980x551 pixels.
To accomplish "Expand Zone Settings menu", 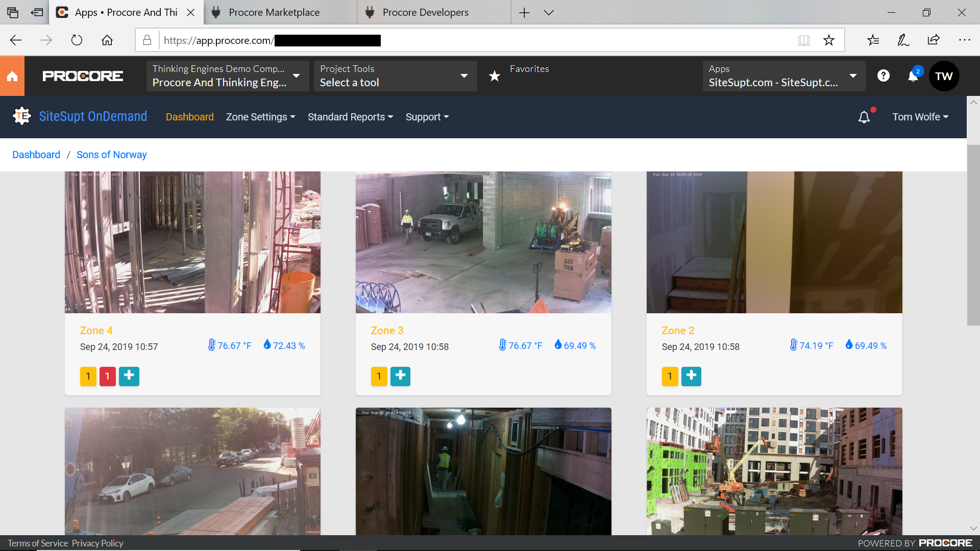I will coord(261,117).
